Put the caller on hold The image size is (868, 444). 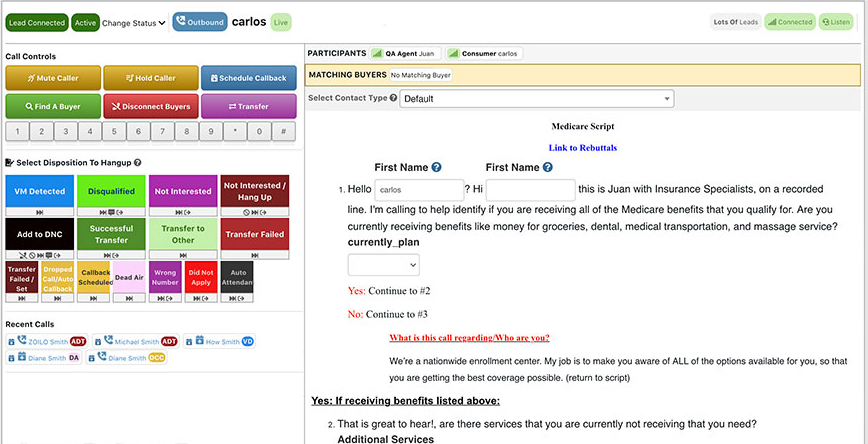click(151, 78)
